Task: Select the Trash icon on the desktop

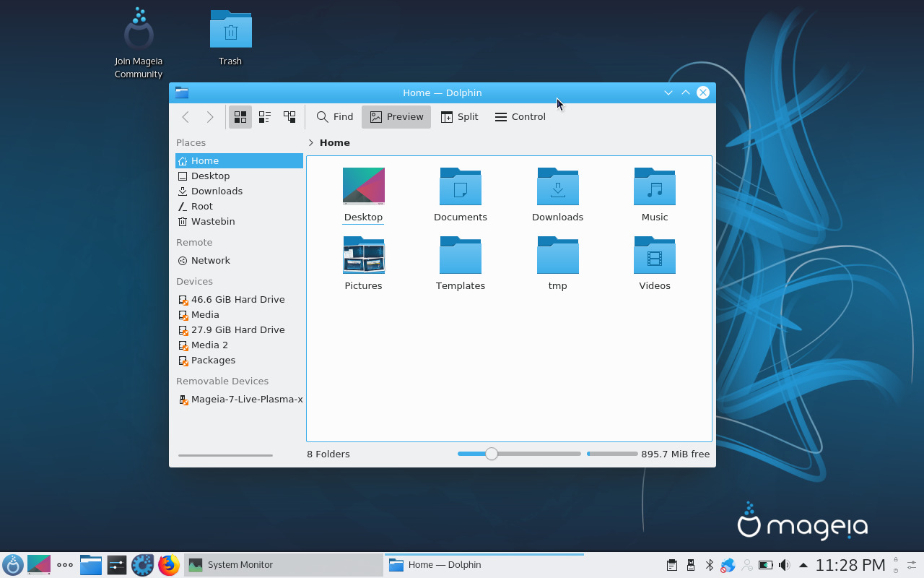Action: [230, 38]
